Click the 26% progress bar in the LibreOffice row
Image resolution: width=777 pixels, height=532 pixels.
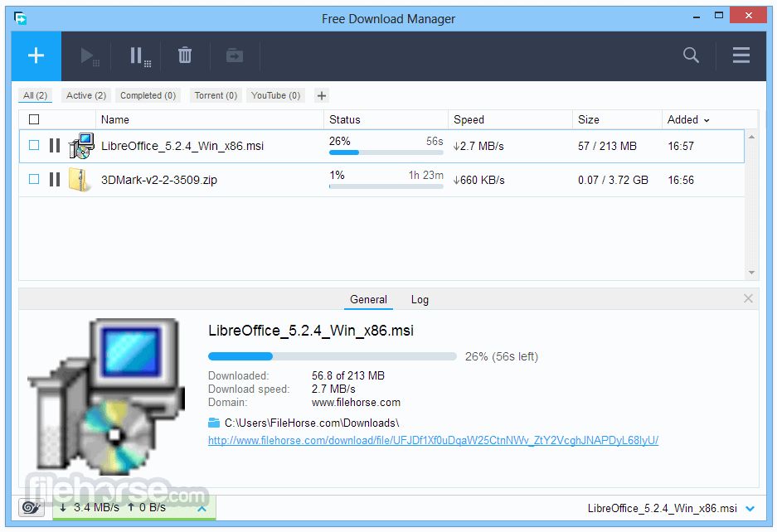[386, 152]
